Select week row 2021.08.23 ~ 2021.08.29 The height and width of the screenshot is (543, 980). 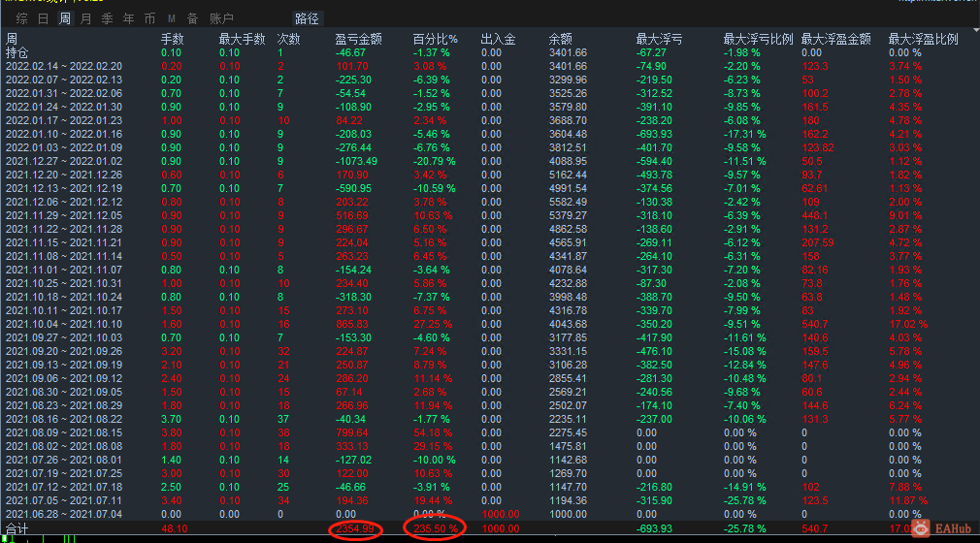[490, 405]
